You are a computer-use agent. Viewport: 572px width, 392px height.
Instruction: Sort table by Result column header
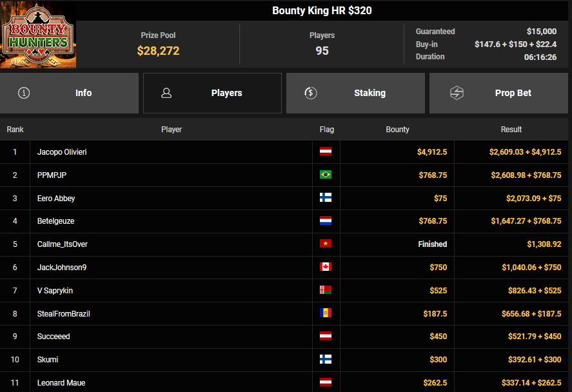(x=511, y=130)
